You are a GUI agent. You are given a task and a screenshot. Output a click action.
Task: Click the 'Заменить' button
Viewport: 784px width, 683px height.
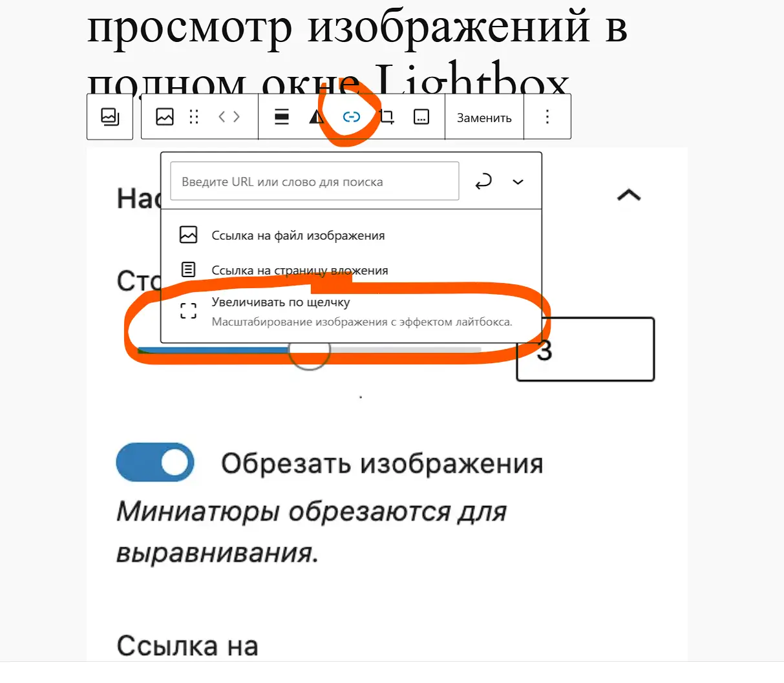tap(483, 116)
